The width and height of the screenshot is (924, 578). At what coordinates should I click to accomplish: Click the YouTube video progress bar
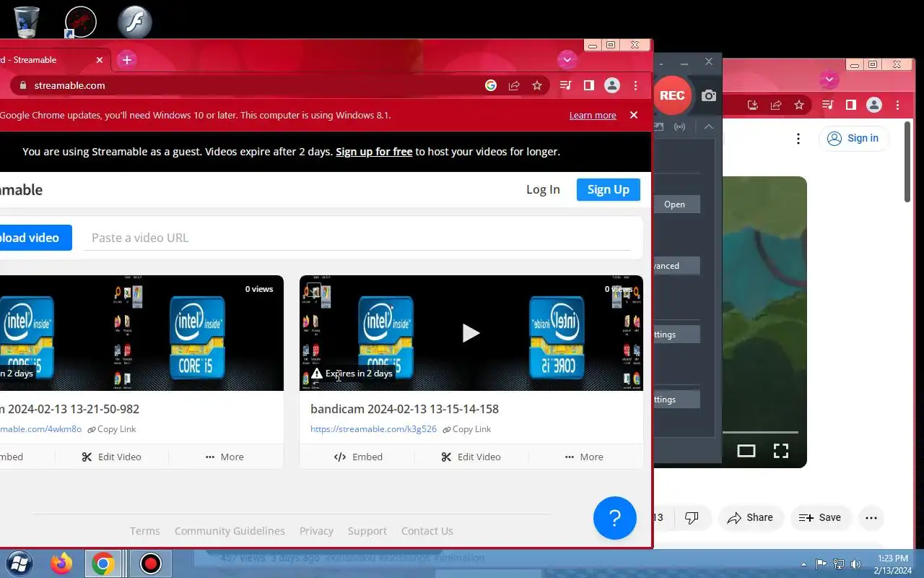pyautogui.click(x=760, y=432)
